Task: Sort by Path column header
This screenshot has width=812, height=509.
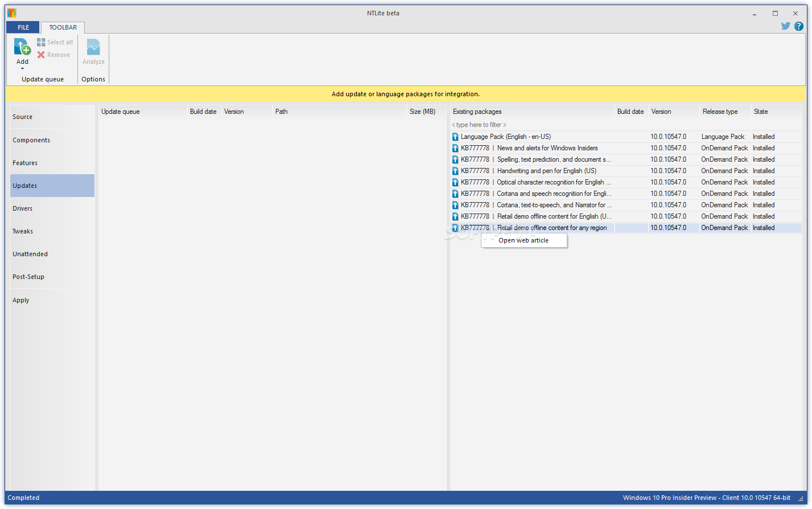Action: (340, 112)
